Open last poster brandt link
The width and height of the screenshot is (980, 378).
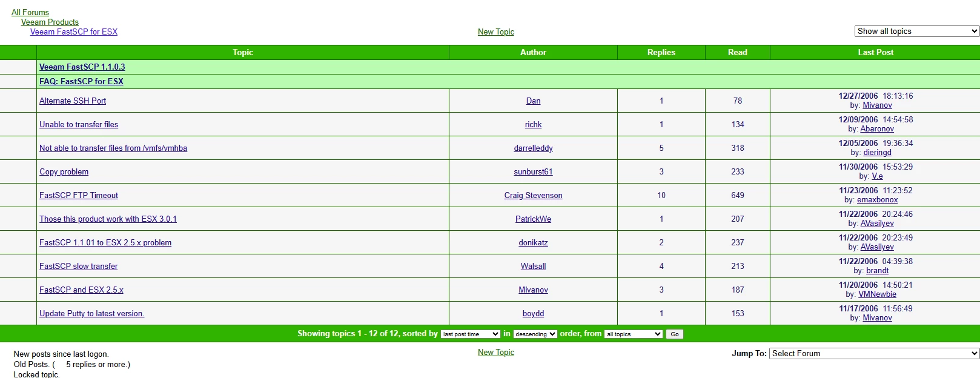pos(877,271)
